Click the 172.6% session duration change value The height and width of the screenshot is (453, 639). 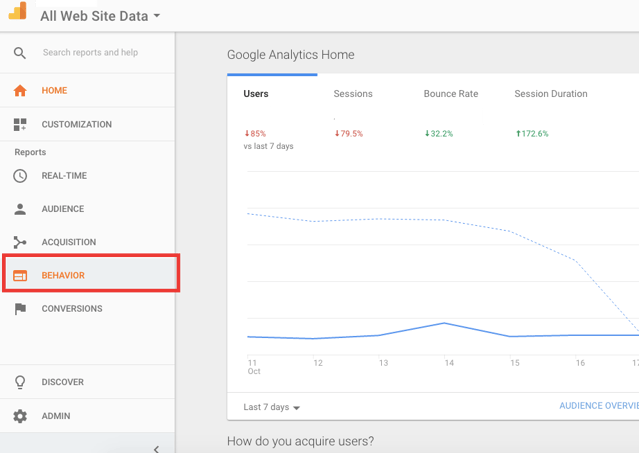532,134
